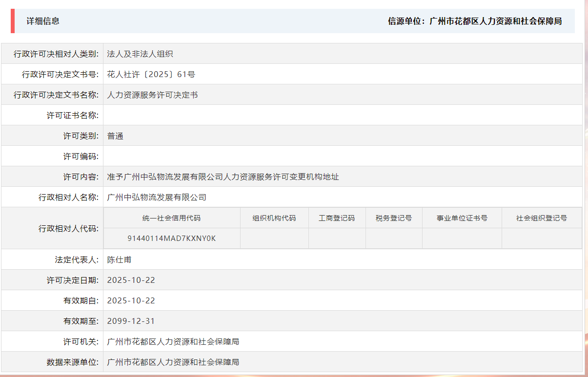Select the legal representative 陈仕甫
Screen dimensions: 588x377
119,259
